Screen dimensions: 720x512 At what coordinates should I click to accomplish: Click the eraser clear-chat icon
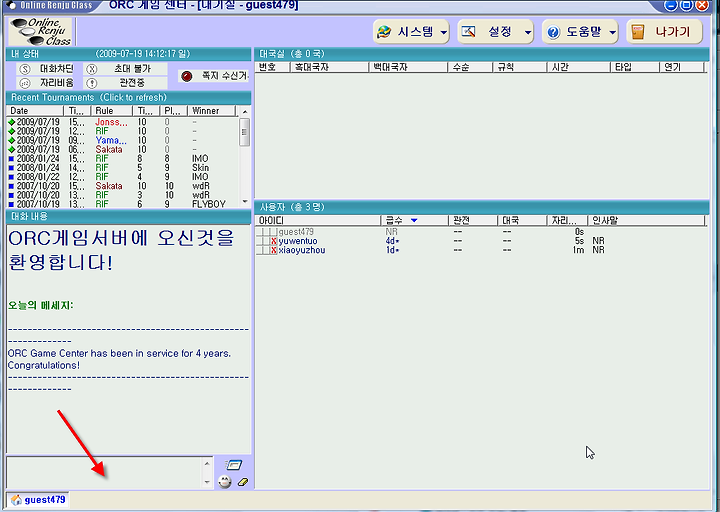243,482
